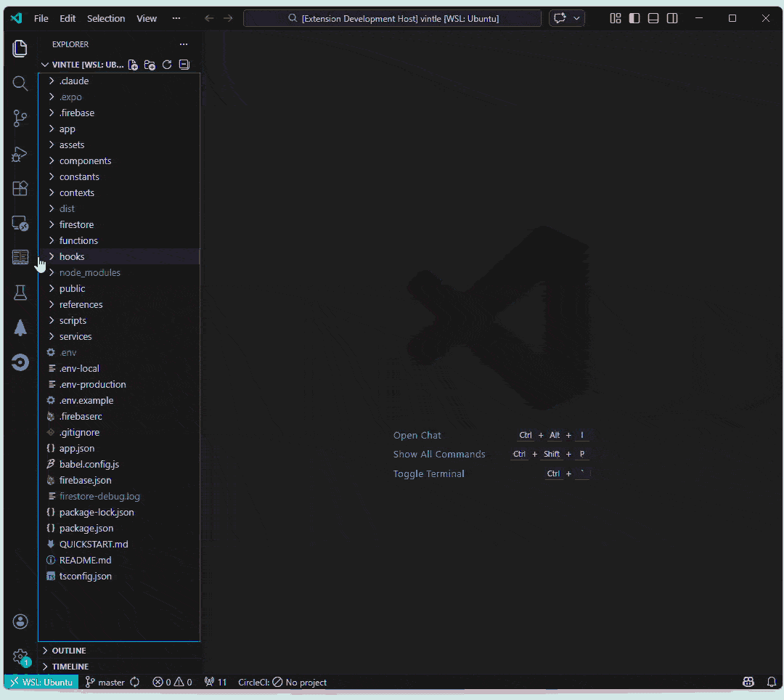Open the chat dropdown arrow in title bar
784x700 pixels.
tap(576, 18)
